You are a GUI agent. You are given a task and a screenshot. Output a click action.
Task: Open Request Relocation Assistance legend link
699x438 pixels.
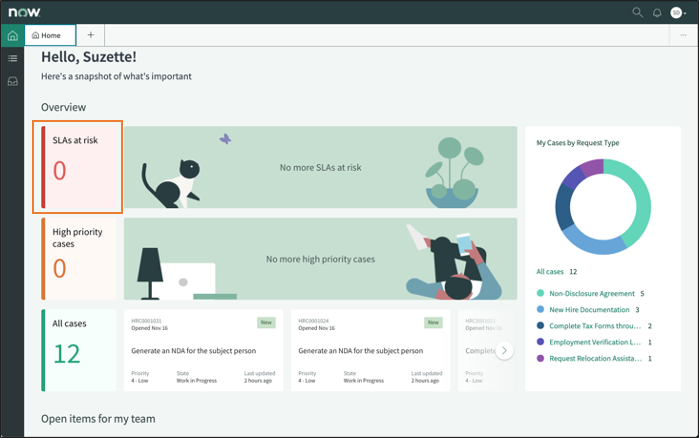coord(595,358)
